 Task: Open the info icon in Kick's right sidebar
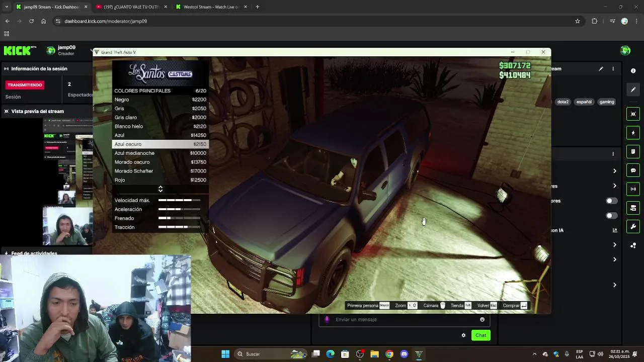(633, 71)
